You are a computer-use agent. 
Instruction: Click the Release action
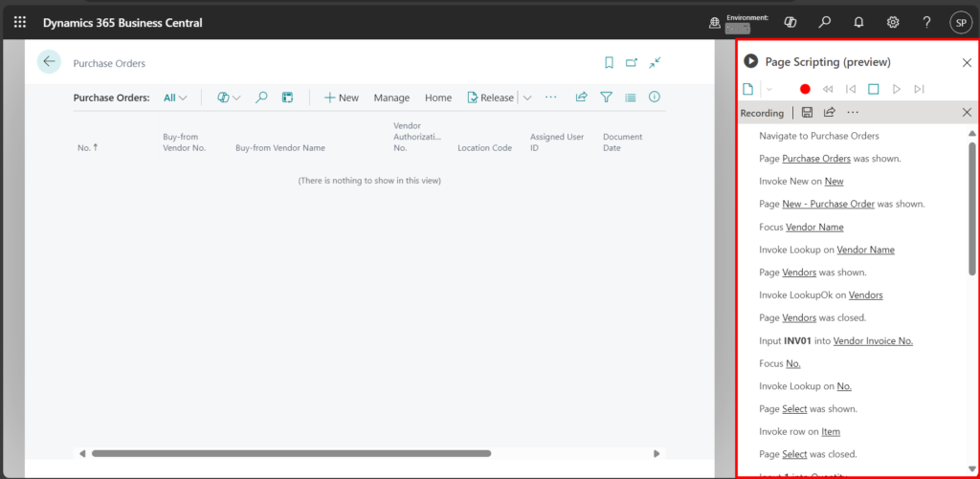click(491, 98)
